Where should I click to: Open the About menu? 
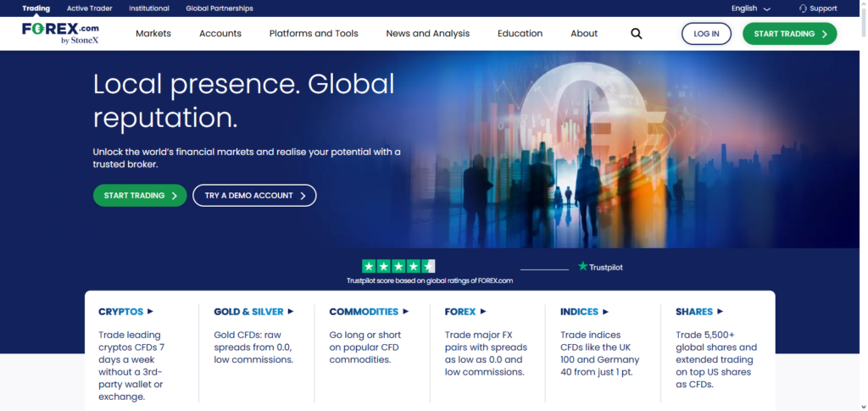point(584,34)
